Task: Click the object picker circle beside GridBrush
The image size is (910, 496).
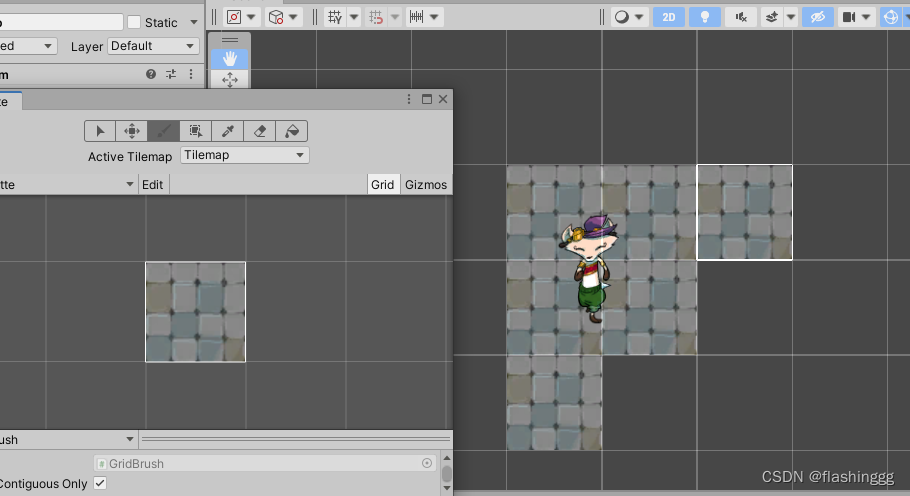Action: [x=427, y=463]
